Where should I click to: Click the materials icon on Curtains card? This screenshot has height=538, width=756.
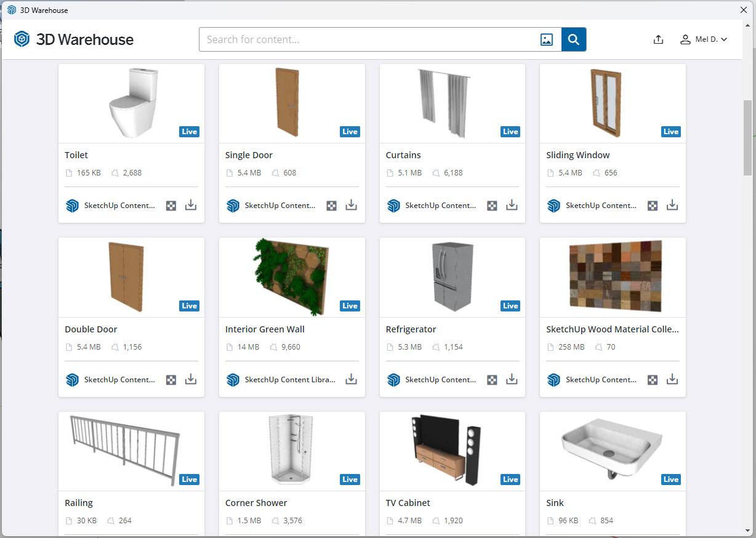(492, 206)
